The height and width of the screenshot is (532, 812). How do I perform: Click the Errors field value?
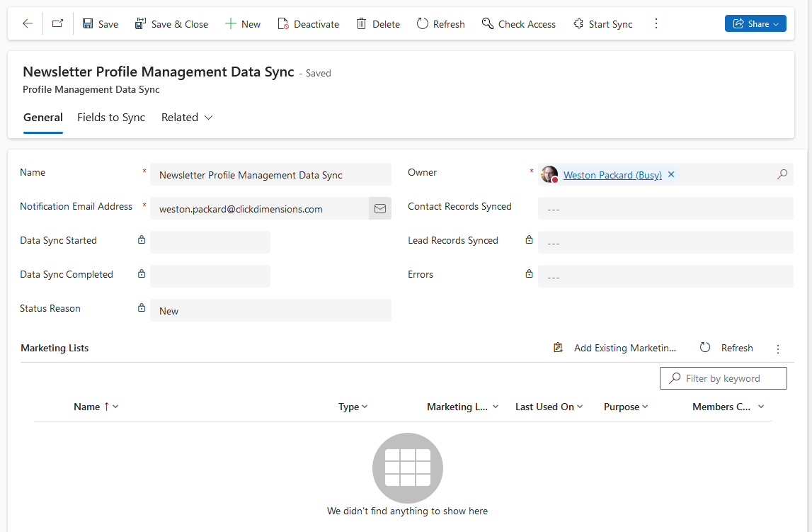(665, 276)
